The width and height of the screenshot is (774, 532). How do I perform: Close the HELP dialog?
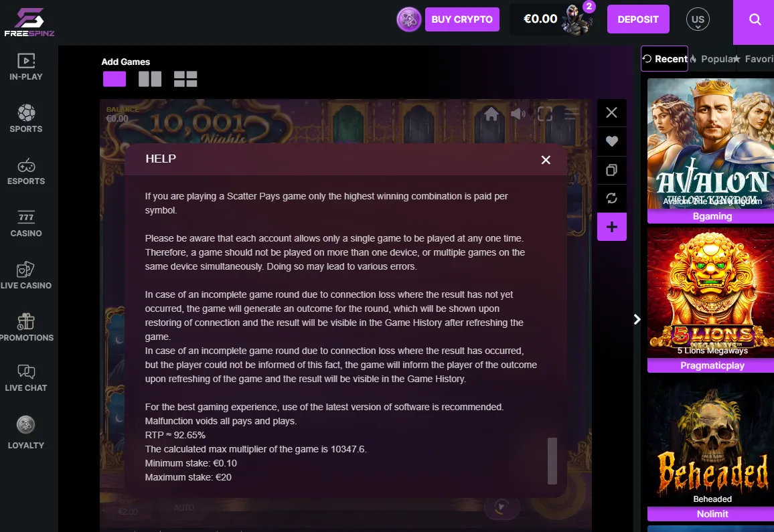(546, 160)
